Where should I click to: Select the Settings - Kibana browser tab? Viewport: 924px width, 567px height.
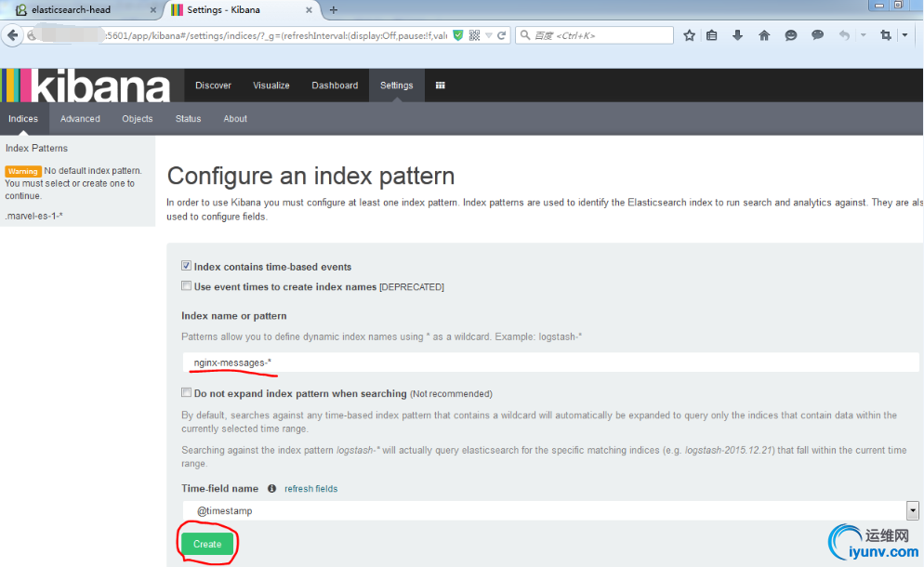[242, 10]
